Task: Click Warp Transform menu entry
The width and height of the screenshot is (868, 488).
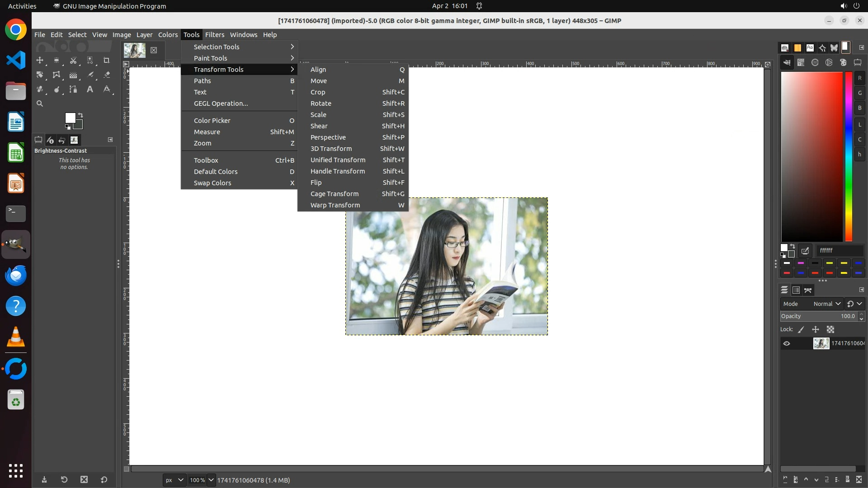Action: coord(335,205)
